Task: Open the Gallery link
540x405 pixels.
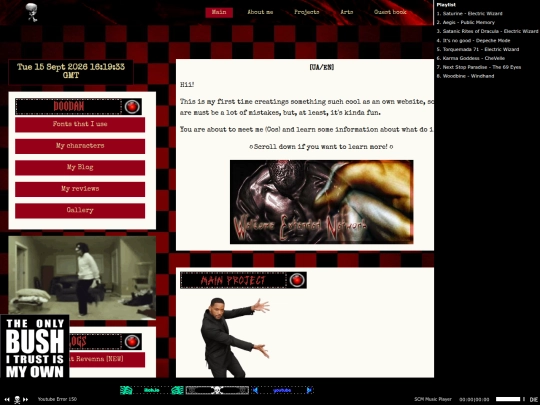Action: [x=80, y=210]
